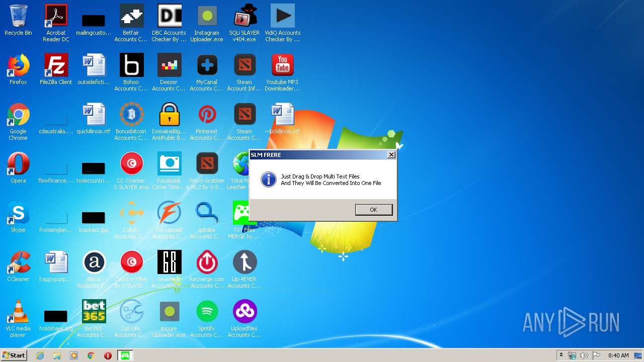The height and width of the screenshot is (362, 644).
Task: Select Coinify Accounts Checker icon
Action: pyautogui.click(x=131, y=221)
